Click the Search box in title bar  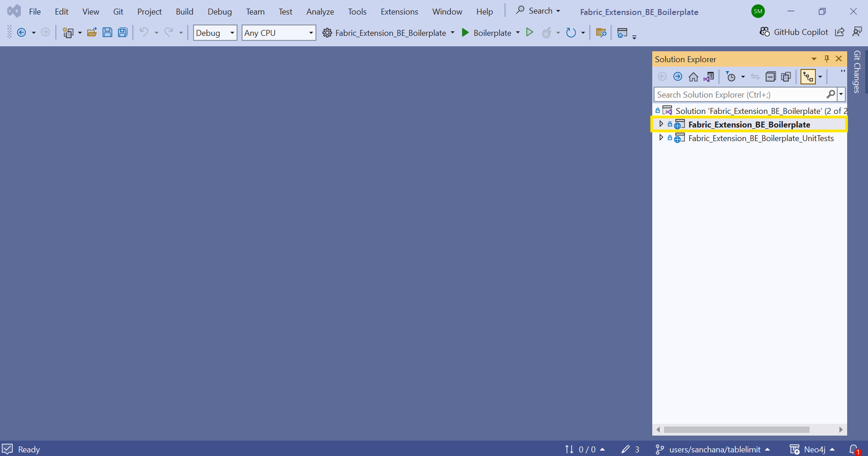tap(538, 10)
